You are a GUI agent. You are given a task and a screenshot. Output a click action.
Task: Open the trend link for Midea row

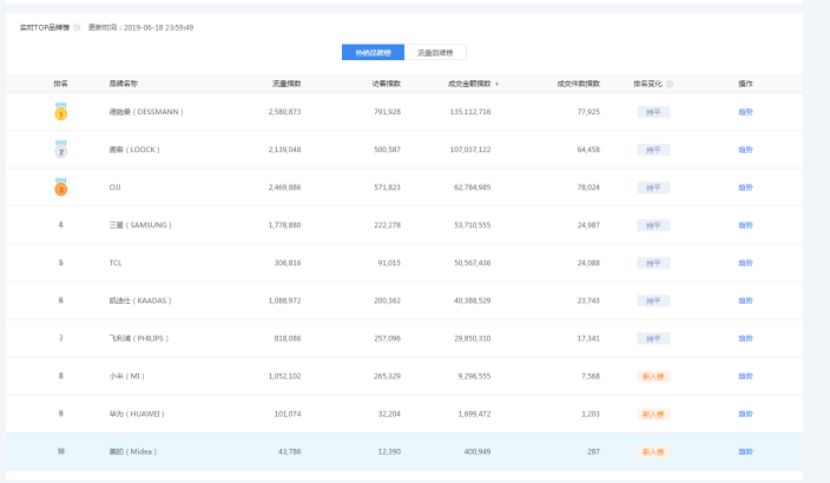coord(745,452)
